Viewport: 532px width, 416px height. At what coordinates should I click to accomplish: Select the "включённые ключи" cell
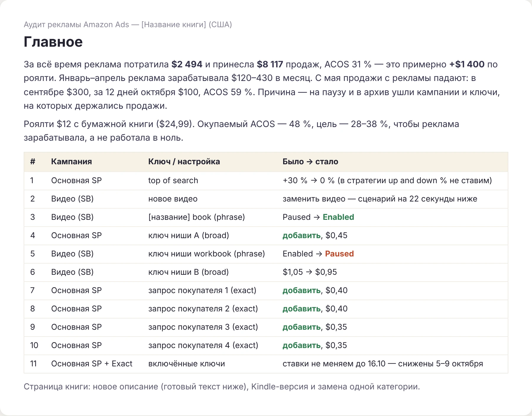pos(186,364)
